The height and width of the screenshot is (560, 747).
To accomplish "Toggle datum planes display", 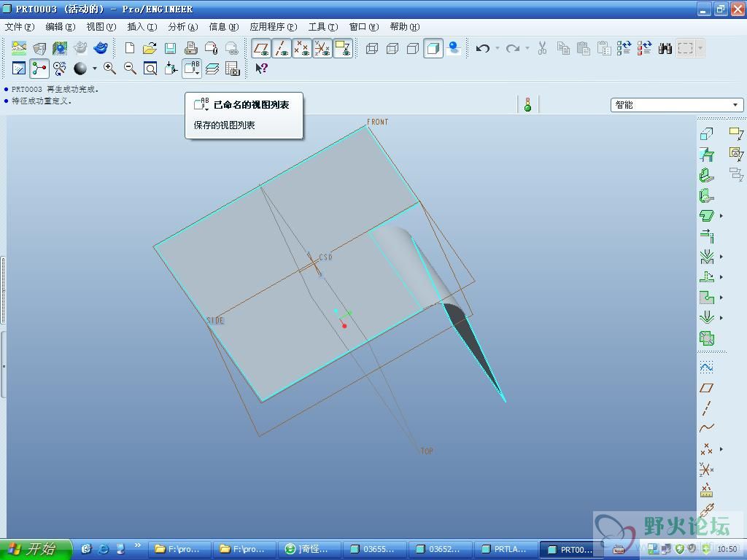I will (x=261, y=48).
